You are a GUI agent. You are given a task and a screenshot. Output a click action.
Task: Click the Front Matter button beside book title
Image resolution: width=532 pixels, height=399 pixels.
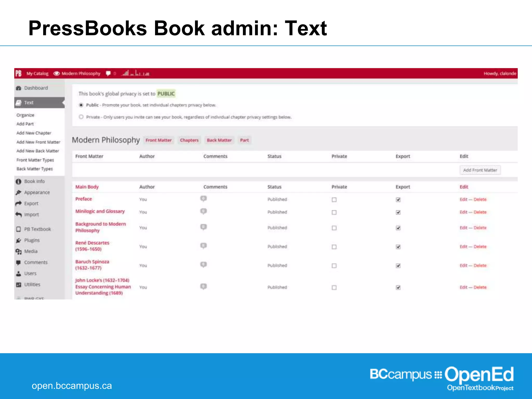[158, 140]
